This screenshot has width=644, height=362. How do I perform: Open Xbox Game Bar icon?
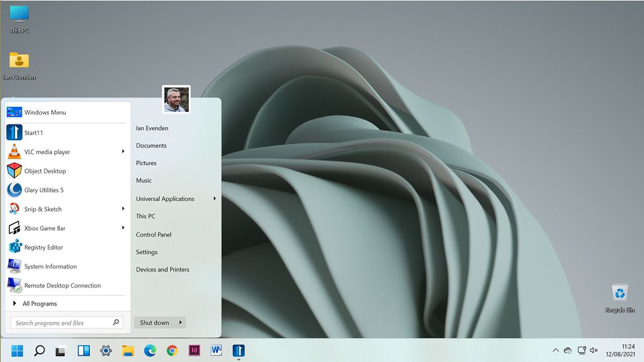pos(14,228)
